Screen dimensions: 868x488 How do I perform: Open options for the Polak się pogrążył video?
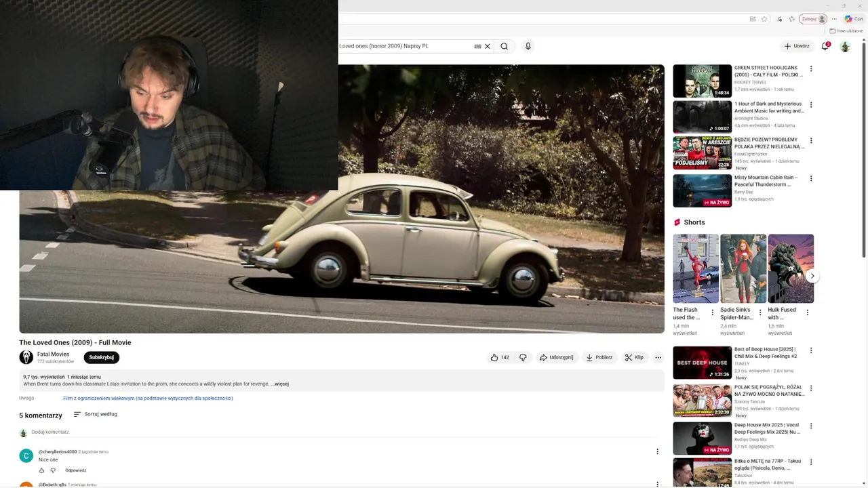tap(810, 388)
